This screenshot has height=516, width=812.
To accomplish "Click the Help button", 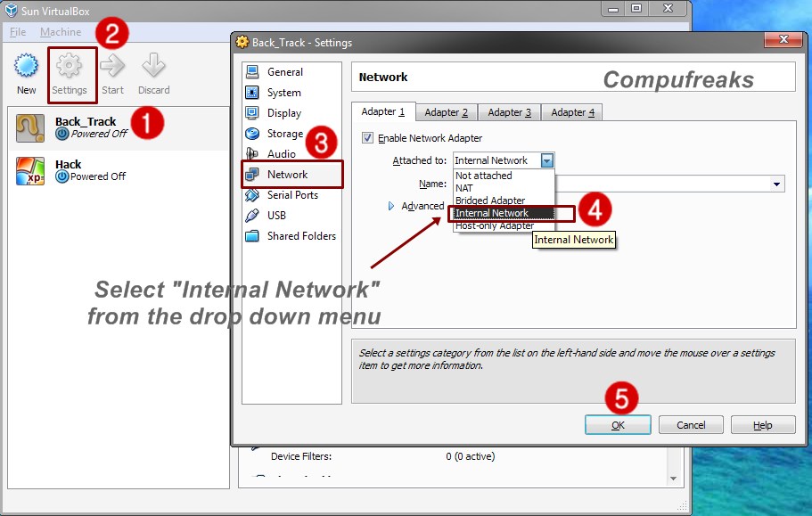I will click(763, 424).
